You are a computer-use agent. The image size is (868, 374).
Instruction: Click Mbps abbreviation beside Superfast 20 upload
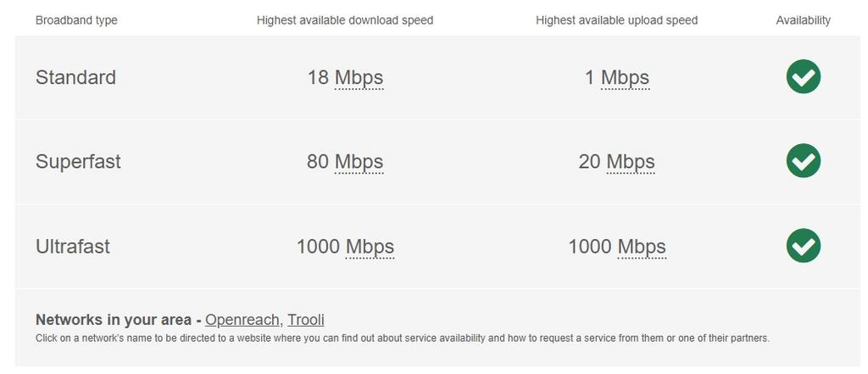631,162
